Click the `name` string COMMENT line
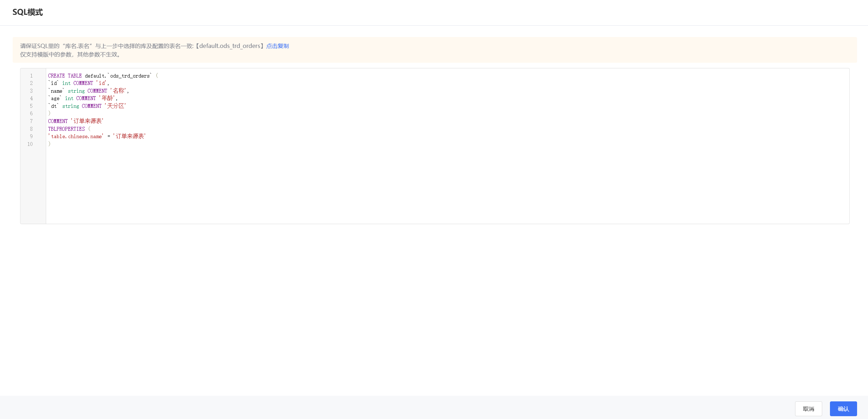This screenshot has width=868, height=419. tap(88, 91)
